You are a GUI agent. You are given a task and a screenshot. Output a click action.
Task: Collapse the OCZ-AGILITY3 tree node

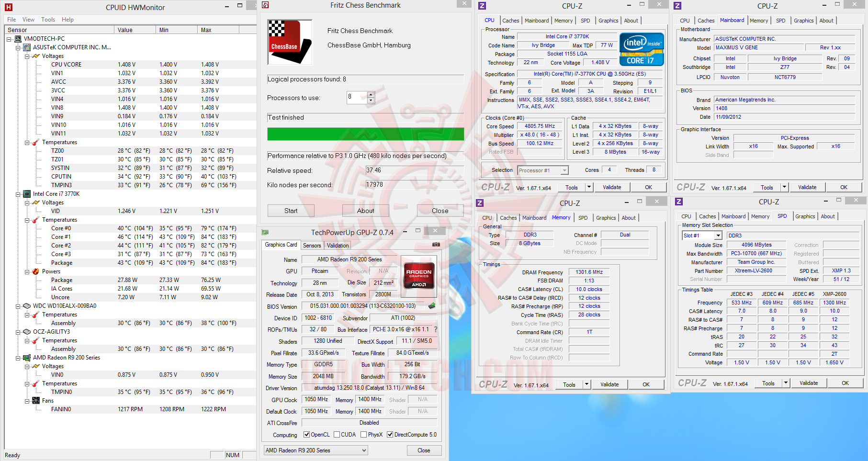click(x=18, y=332)
